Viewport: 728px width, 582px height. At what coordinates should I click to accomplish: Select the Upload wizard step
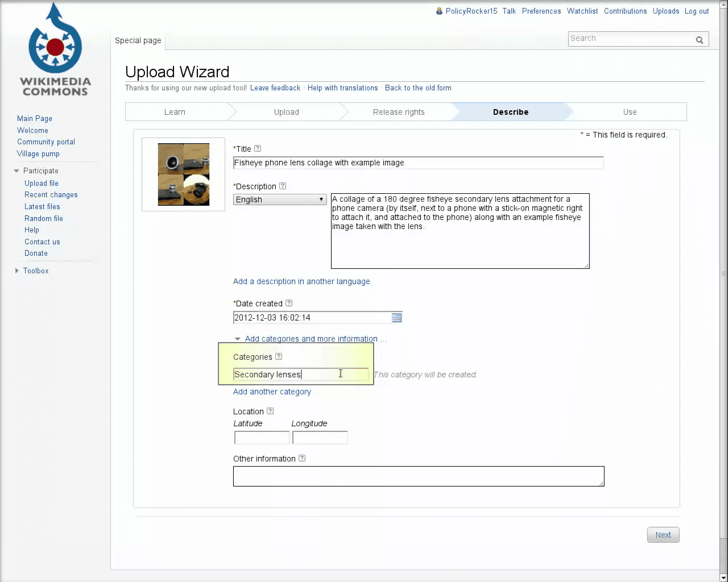(287, 112)
